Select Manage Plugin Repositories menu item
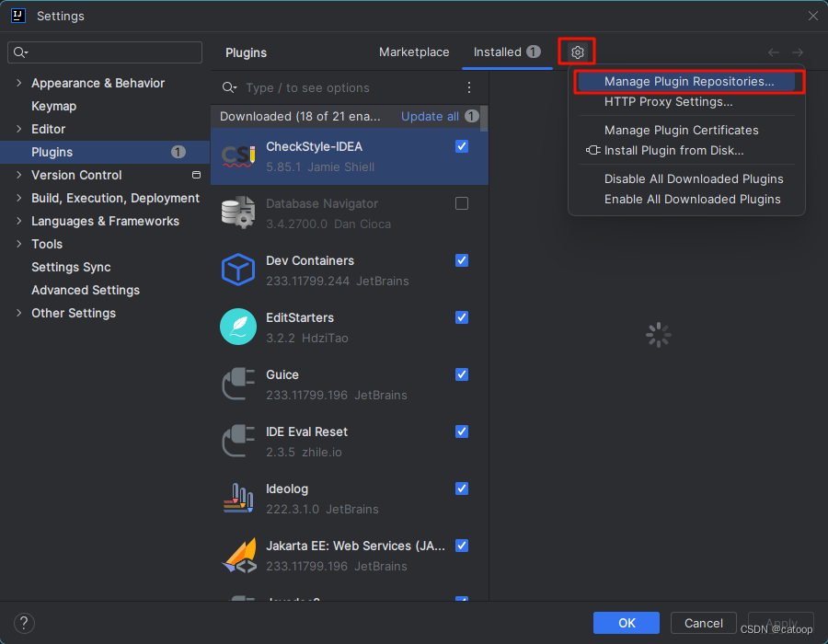828x644 pixels. pos(686,81)
